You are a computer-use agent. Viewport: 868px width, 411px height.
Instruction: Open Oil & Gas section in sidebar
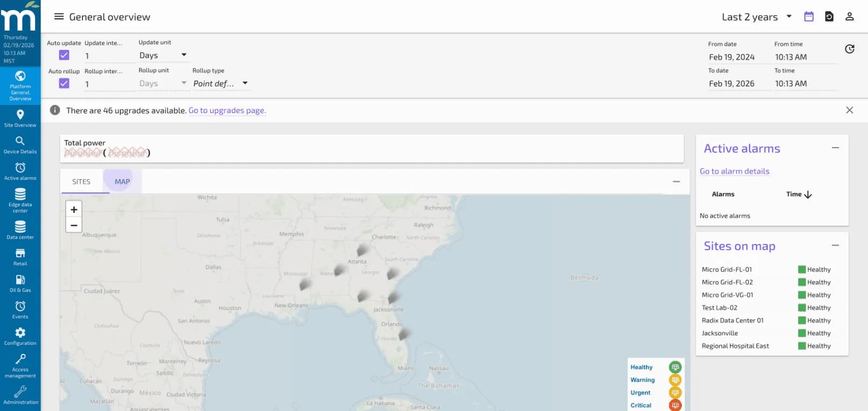[20, 283]
